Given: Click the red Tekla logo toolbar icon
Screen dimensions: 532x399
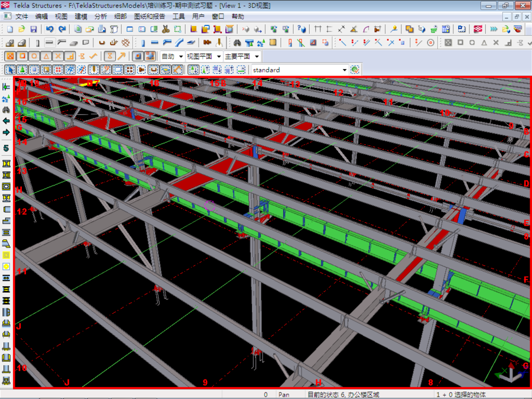Looking at the screenshot, I should [478, 29].
